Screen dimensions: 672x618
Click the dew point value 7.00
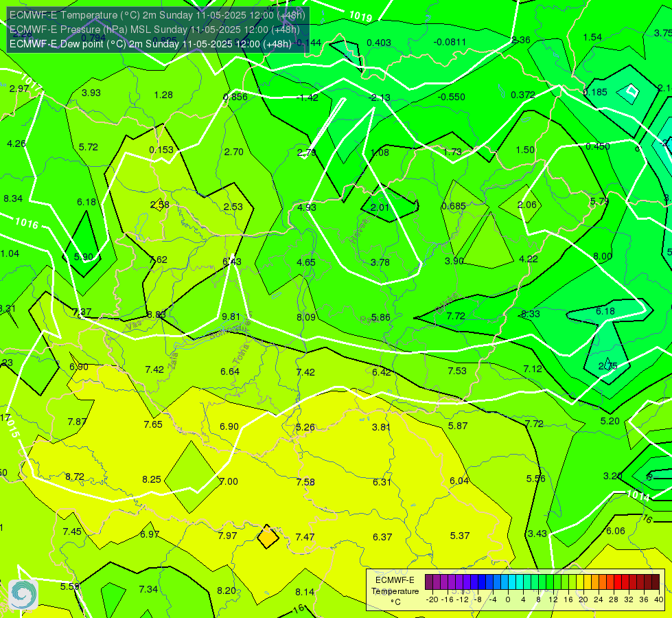point(229,481)
